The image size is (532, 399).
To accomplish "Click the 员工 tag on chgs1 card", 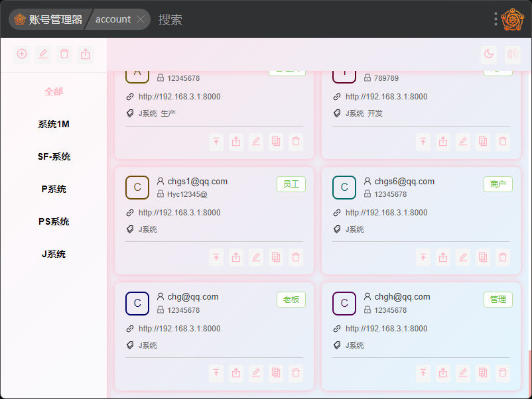I will pos(291,184).
